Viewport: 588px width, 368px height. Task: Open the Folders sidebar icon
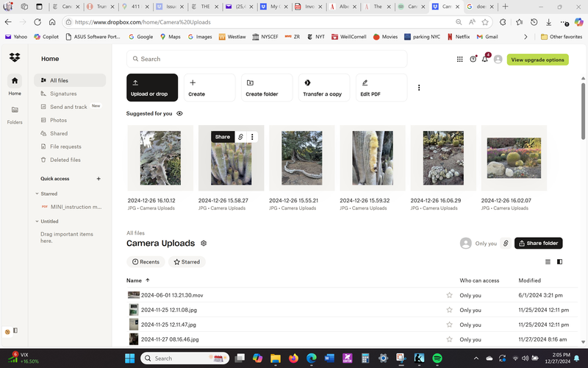15,110
